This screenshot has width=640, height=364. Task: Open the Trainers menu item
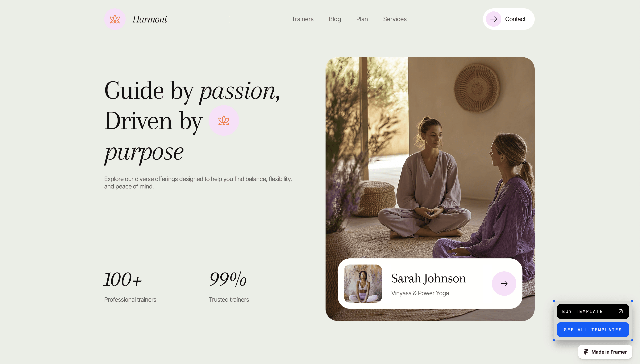302,19
